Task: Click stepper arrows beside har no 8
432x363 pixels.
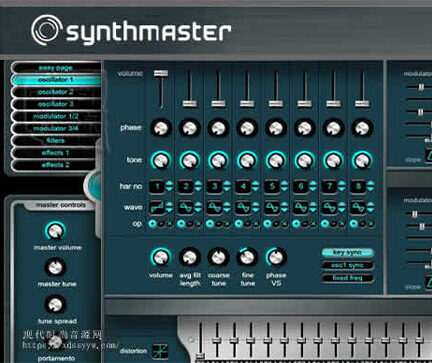Action: (370, 186)
